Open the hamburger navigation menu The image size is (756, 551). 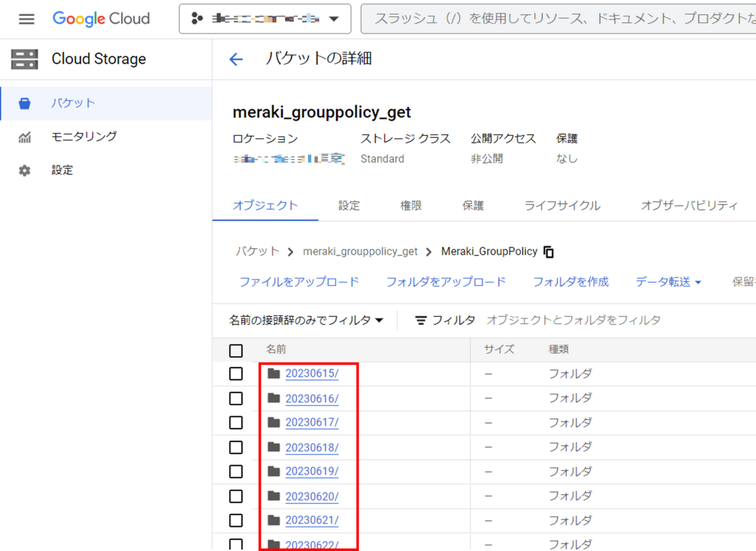(26, 19)
